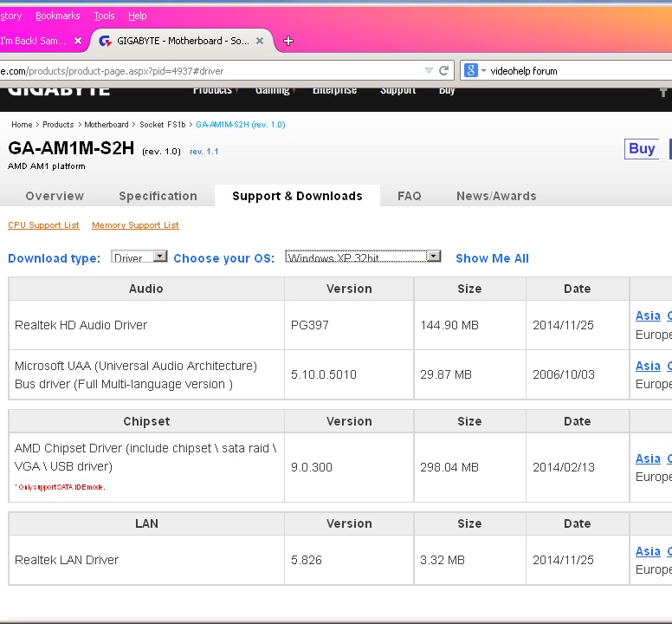Go to Products breadcrumb
This screenshot has width=672, height=624.
pyautogui.click(x=58, y=125)
